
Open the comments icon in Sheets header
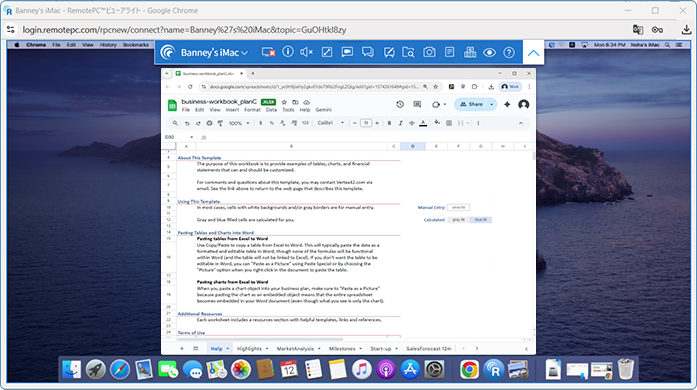point(417,105)
